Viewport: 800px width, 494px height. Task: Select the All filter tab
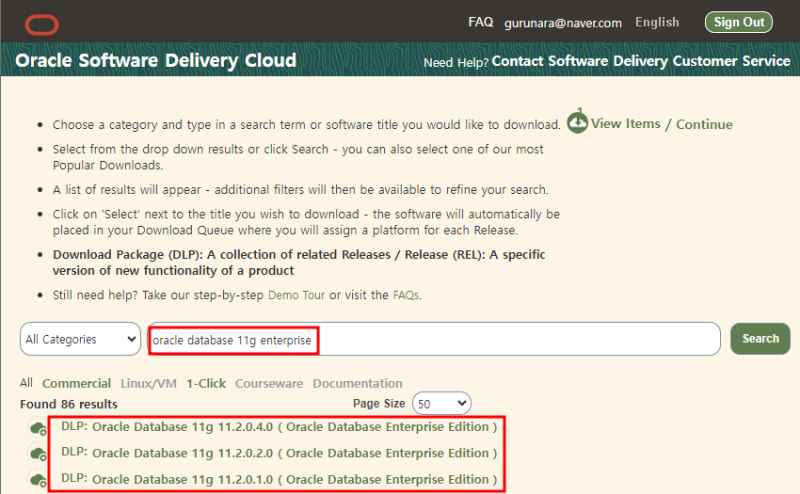tap(27, 383)
